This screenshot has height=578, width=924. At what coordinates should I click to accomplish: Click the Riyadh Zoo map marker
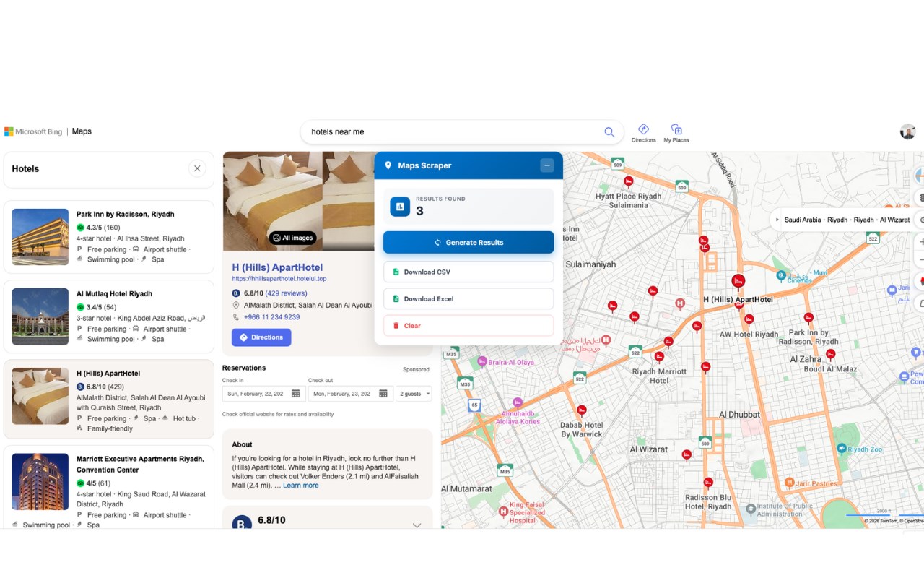tap(841, 449)
